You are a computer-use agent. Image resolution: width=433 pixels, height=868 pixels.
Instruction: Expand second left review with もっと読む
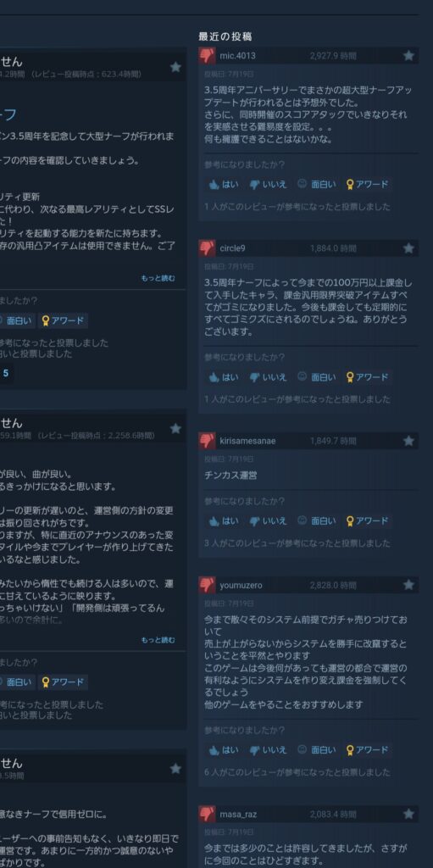tap(158, 640)
